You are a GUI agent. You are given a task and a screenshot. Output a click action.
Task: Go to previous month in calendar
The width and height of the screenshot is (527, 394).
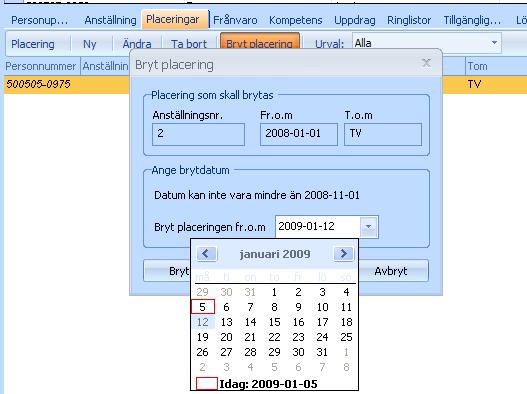coord(207,253)
